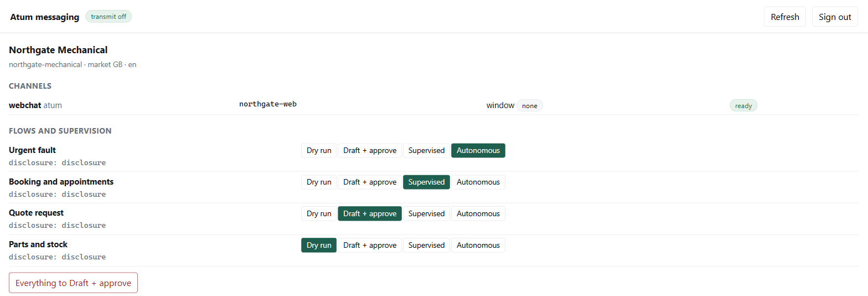This screenshot has width=868, height=296.
Task: Set Urgent fault to Dry run
Action: (x=319, y=150)
